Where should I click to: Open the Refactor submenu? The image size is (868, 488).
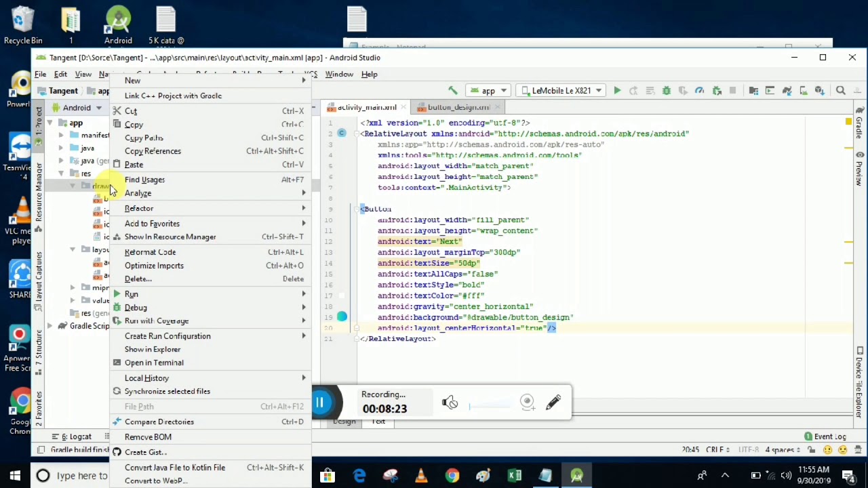click(210, 209)
